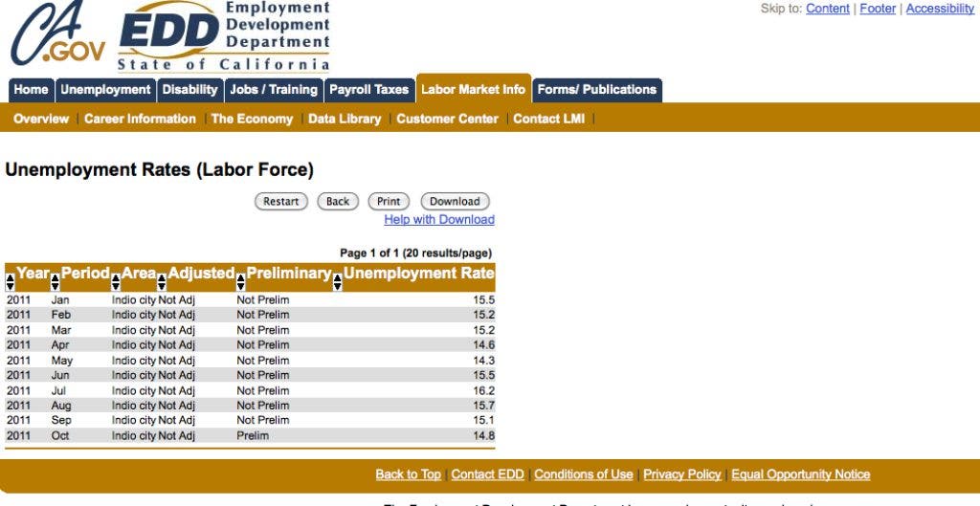
Task: Click the EDD Employment Development Department logo
Action: click(x=224, y=36)
